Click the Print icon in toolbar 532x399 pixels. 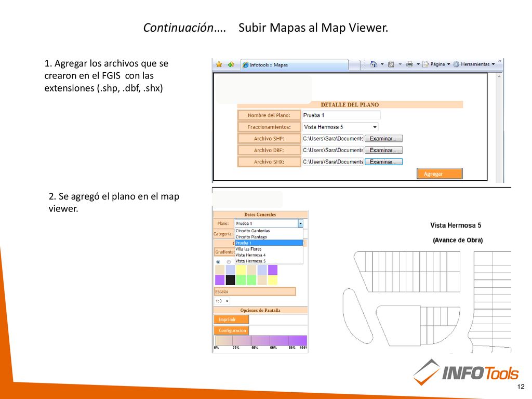point(410,64)
